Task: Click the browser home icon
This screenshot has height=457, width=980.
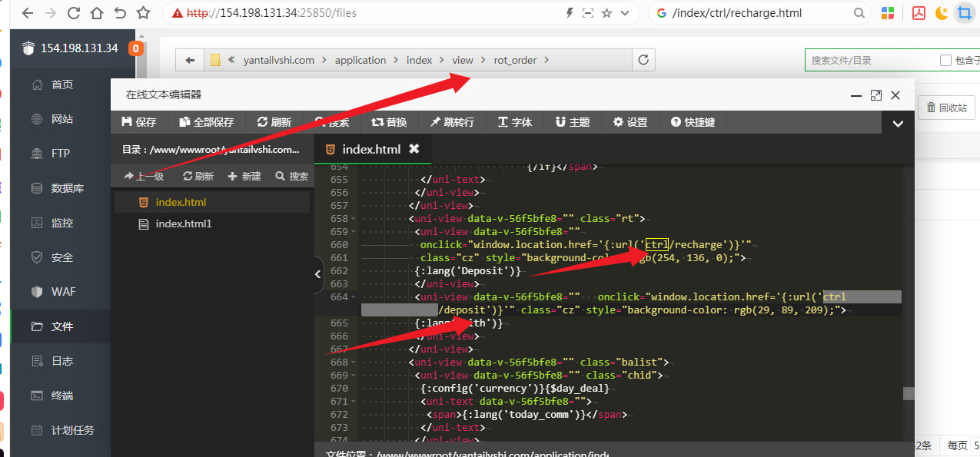Action: pos(97,13)
